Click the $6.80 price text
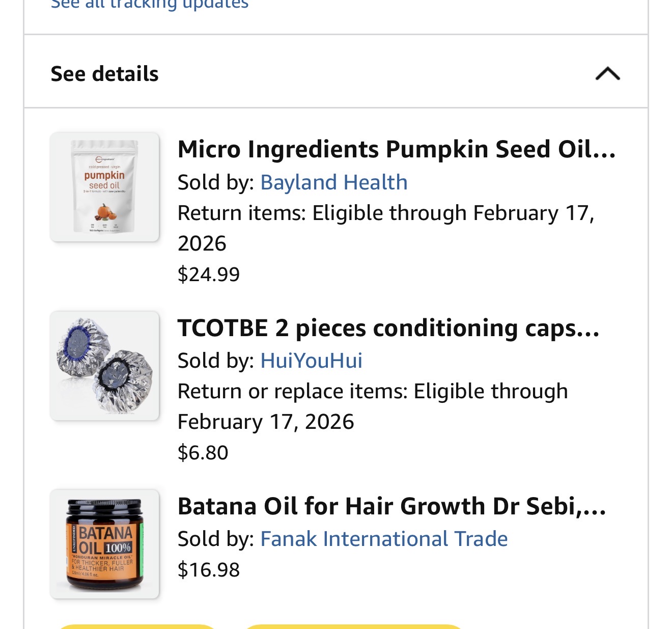 click(x=202, y=452)
